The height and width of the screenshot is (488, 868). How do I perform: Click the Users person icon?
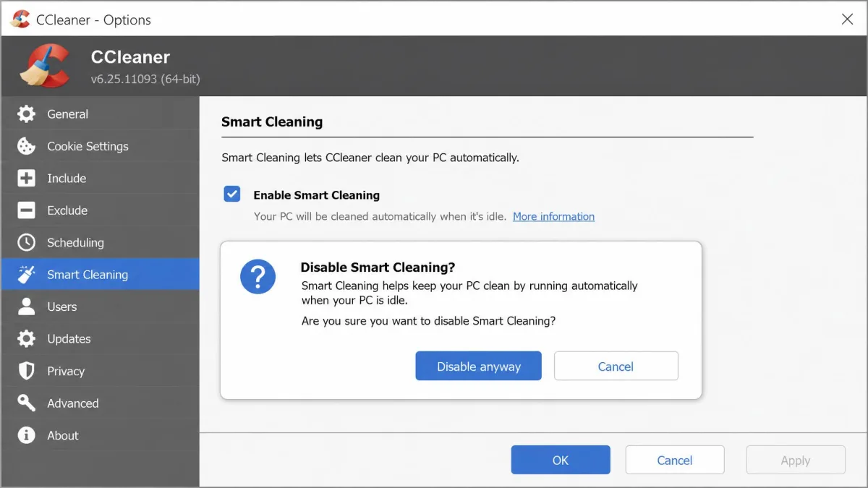[x=27, y=307]
